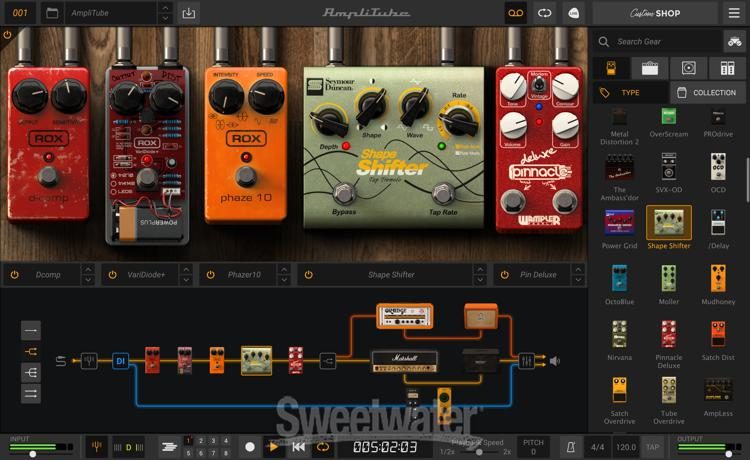This screenshot has width=750, height=460.
Task: Click the rewind to start button
Action: tap(298, 447)
